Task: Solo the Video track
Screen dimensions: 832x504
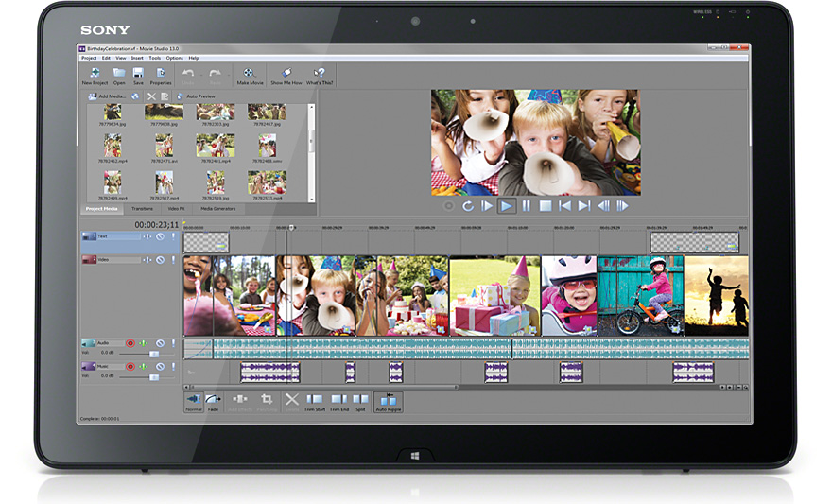Action: [173, 260]
